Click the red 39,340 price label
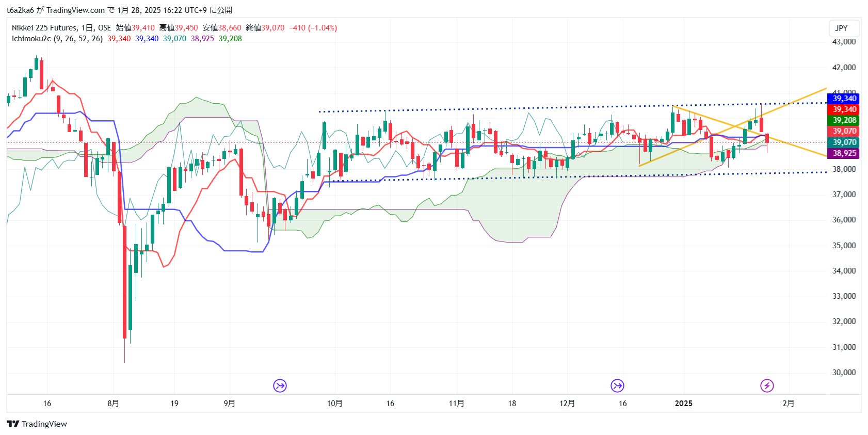 click(x=844, y=109)
